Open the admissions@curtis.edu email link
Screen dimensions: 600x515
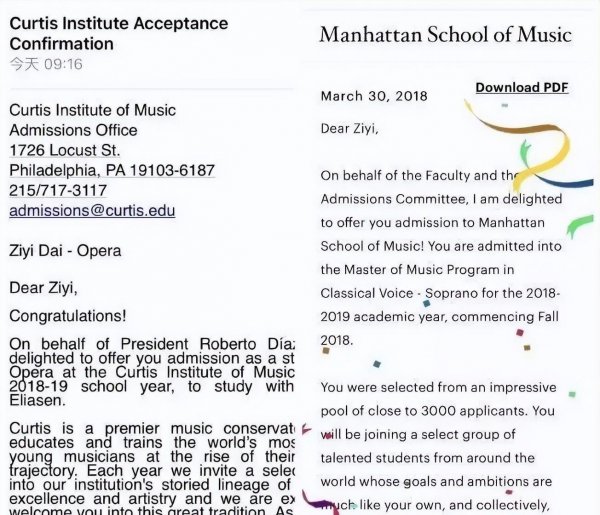click(x=92, y=211)
